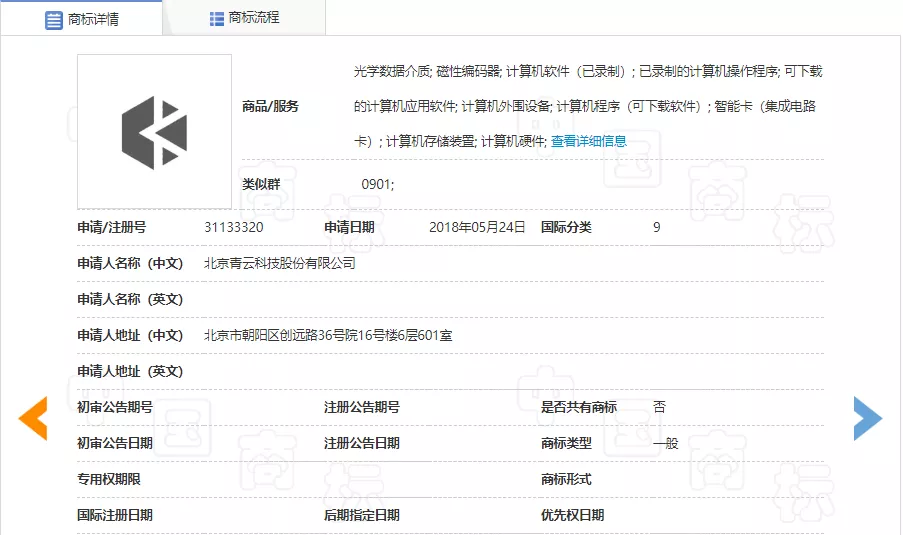Click goods text line starting 的计算机应用软件
This screenshot has height=535, width=903.
(585, 107)
